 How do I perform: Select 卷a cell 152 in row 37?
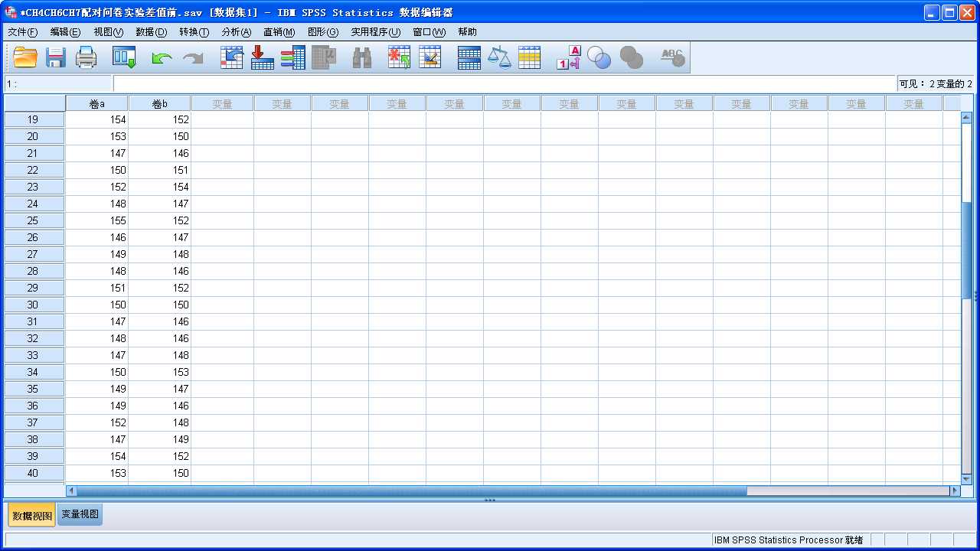coord(96,422)
